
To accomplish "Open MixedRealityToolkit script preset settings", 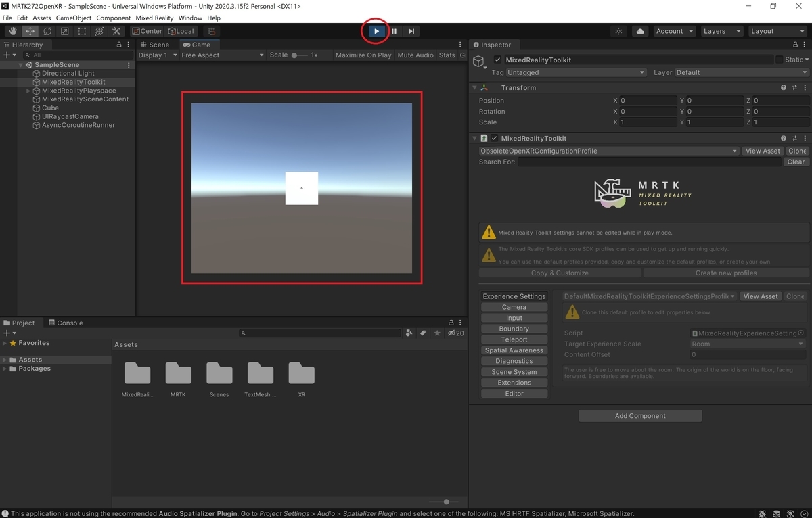I will (794, 139).
